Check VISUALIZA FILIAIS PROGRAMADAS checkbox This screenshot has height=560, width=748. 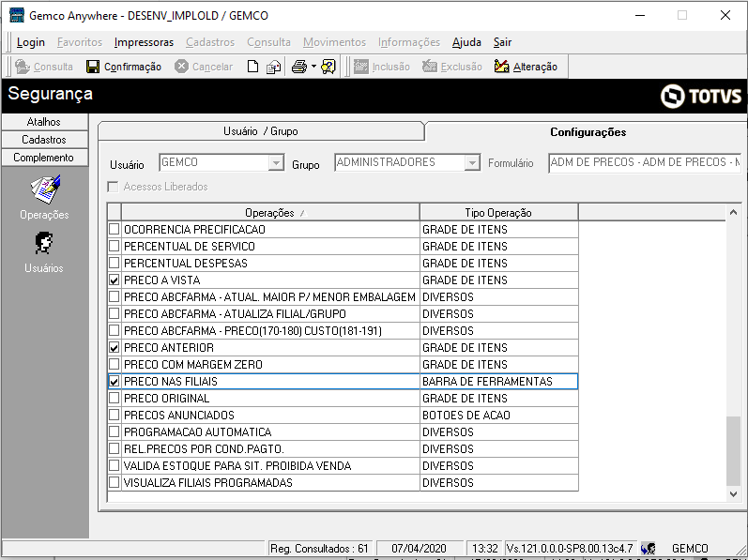[x=114, y=482]
